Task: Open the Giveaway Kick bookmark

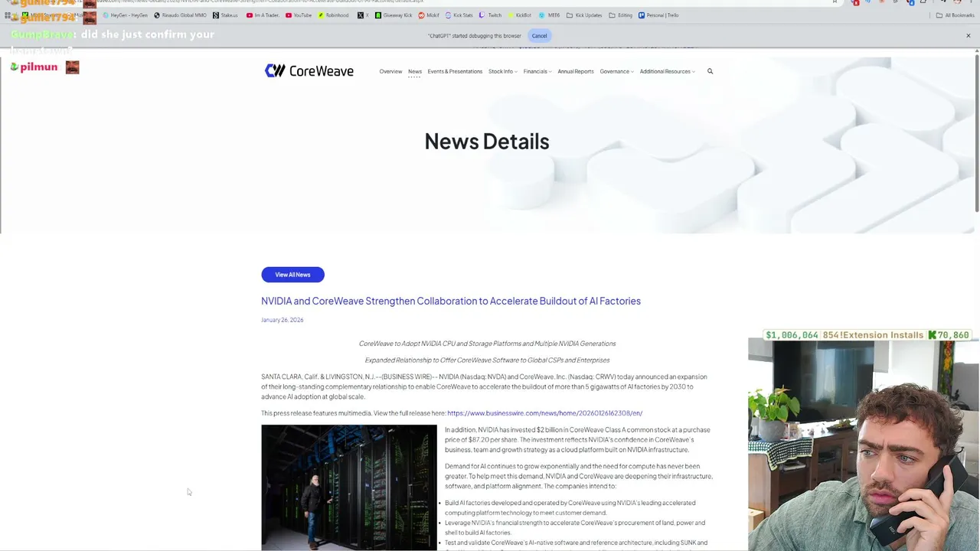Action: click(394, 15)
